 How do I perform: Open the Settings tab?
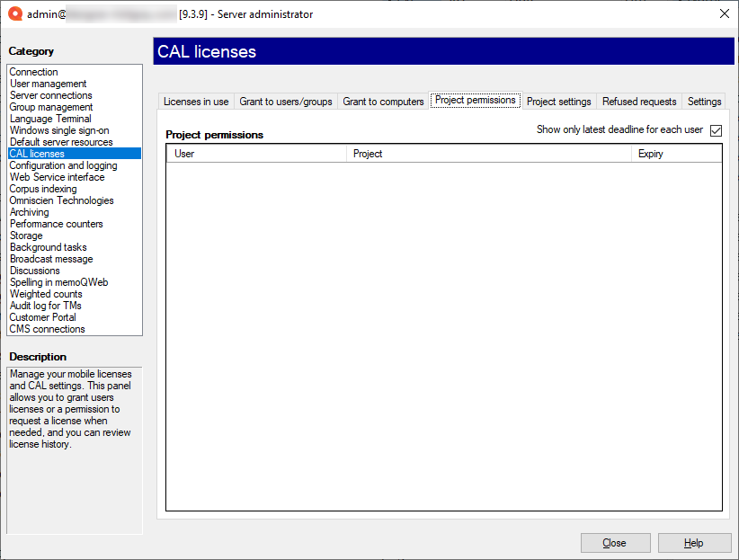pos(705,102)
